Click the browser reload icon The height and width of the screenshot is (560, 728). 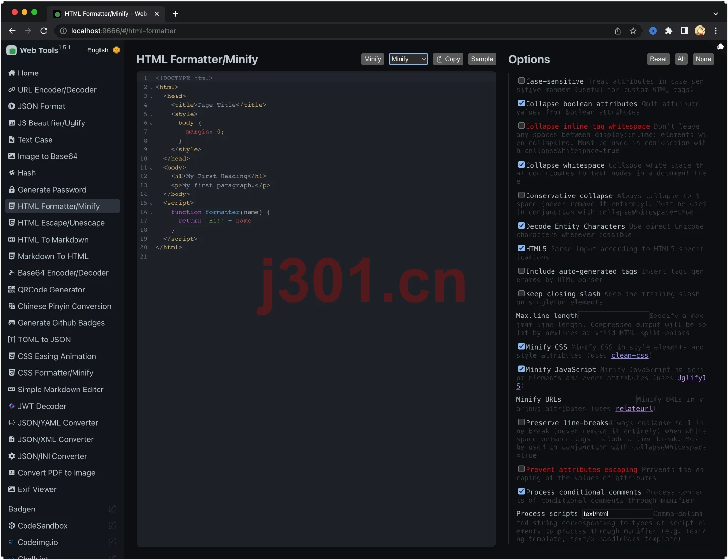click(44, 31)
